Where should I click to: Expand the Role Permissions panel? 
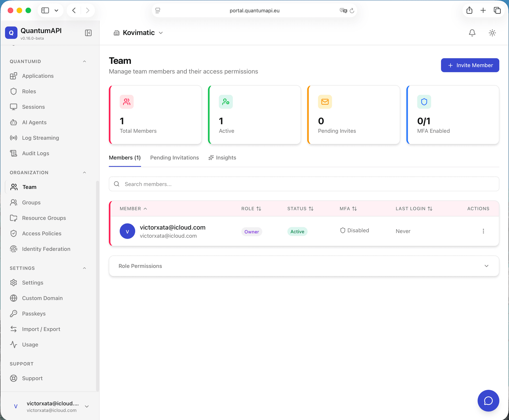(x=486, y=266)
